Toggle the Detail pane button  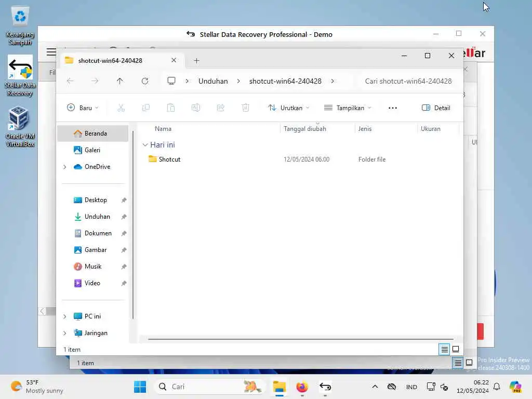436,108
